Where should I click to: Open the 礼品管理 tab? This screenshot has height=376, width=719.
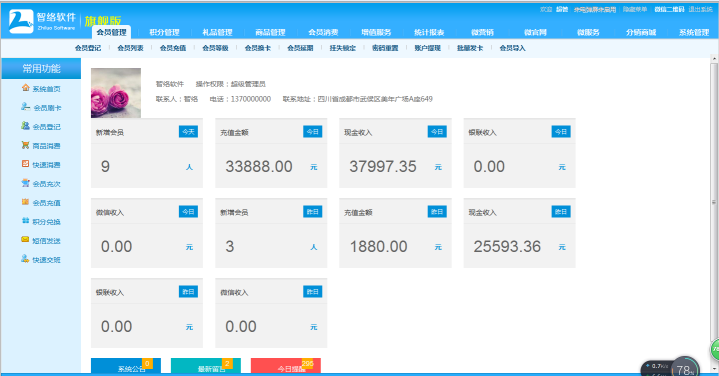[217, 32]
